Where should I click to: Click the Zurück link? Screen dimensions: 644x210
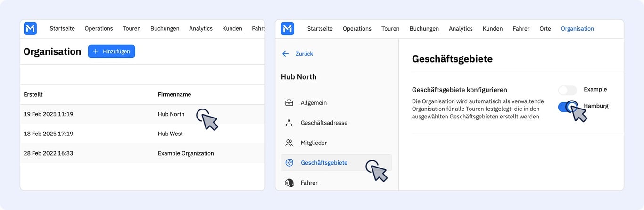tap(304, 54)
